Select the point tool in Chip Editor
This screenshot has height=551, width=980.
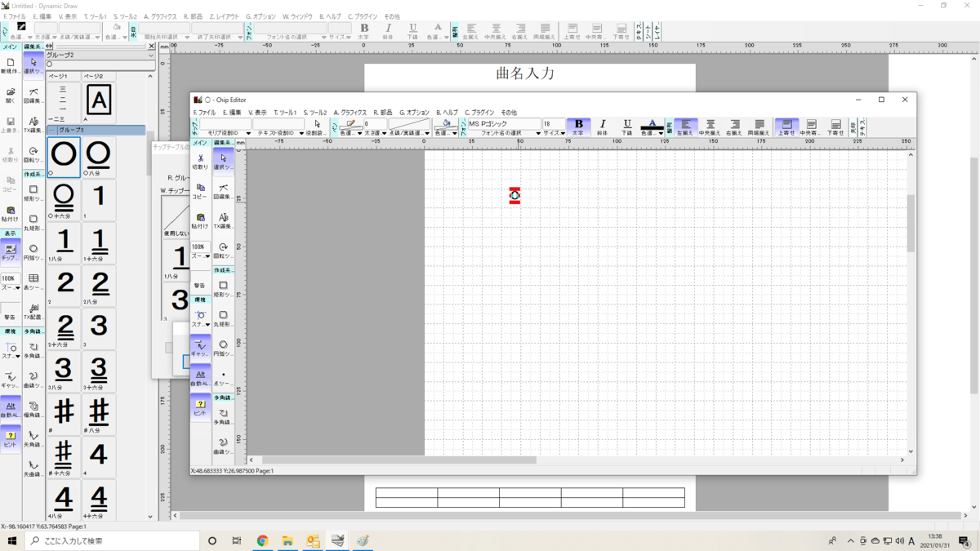(x=223, y=377)
